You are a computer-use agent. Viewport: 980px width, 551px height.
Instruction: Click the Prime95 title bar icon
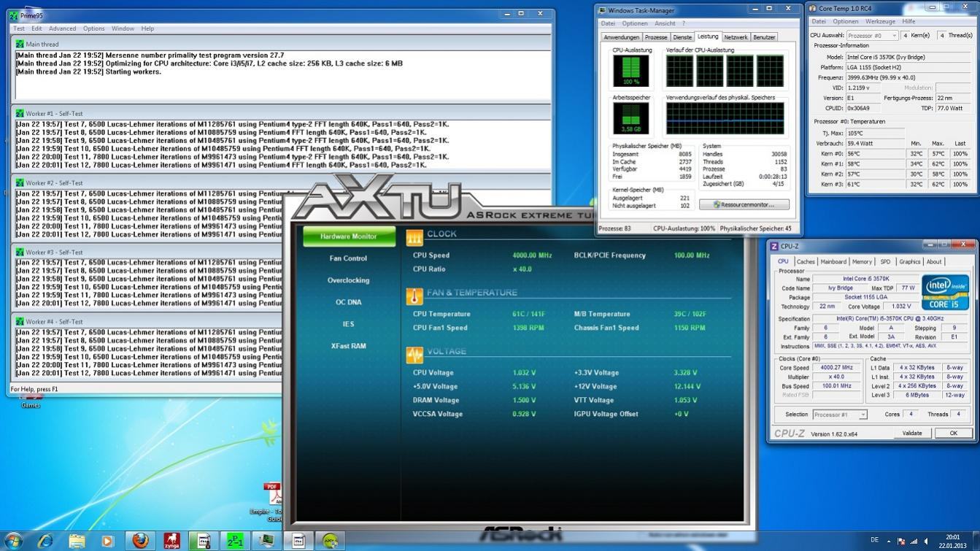[x=14, y=15]
